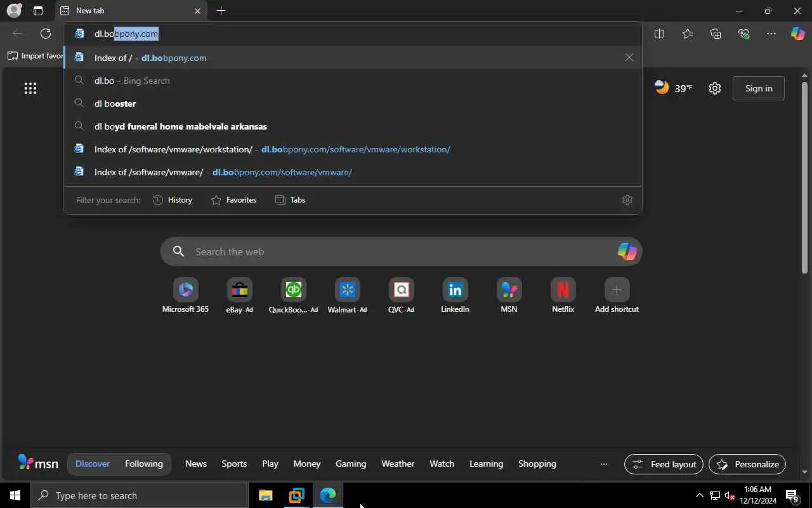Open Browser essentials heart icon
This screenshot has height=508, width=812.
pos(743,34)
